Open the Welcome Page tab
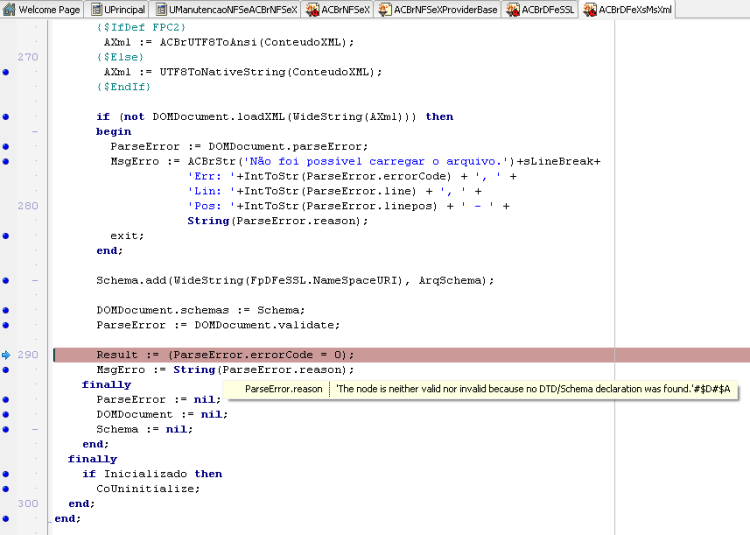750x535 pixels. click(x=42, y=9)
